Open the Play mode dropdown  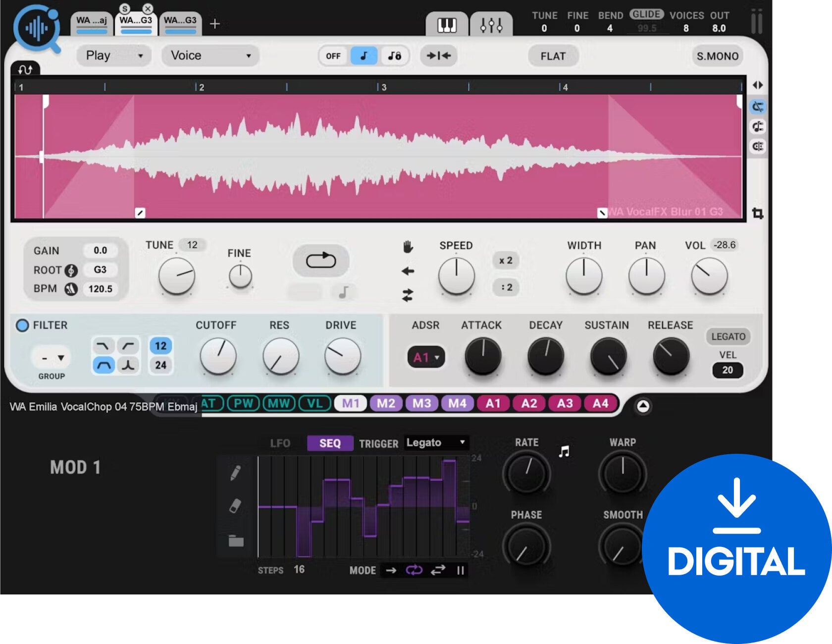(x=113, y=55)
